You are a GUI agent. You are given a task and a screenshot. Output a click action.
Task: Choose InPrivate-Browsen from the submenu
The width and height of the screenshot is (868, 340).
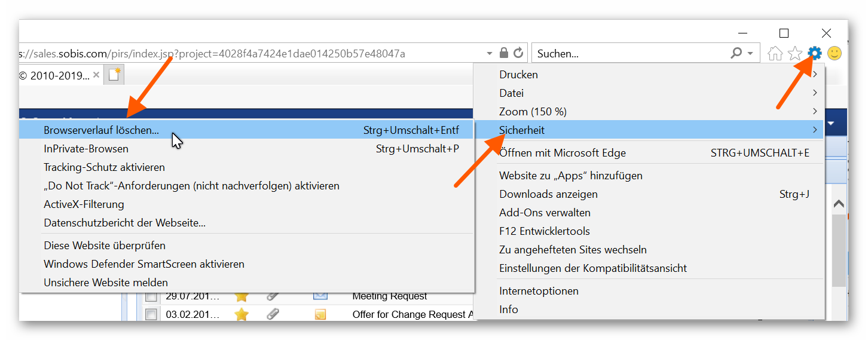(x=86, y=149)
